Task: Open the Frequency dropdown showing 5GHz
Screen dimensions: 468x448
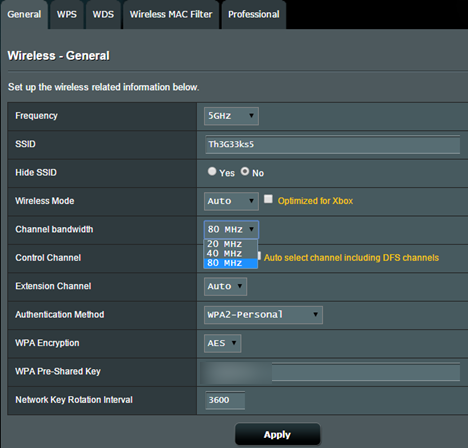Action: [231, 116]
